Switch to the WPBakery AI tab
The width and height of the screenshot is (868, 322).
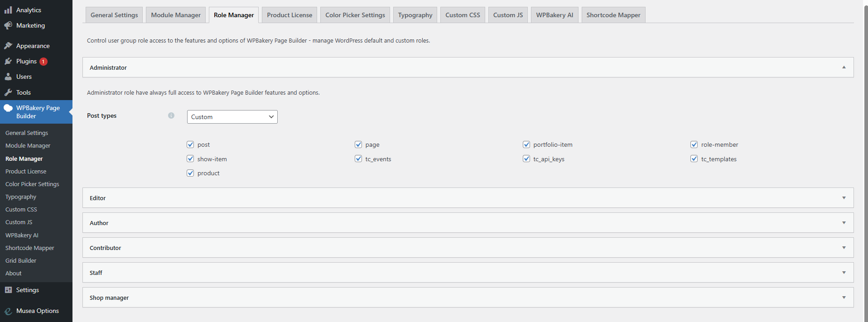555,15
